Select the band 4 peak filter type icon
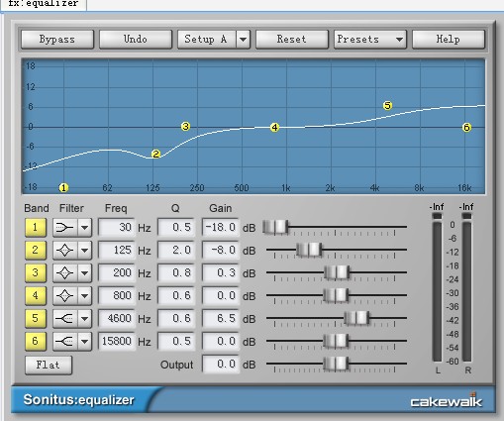 coord(64,295)
